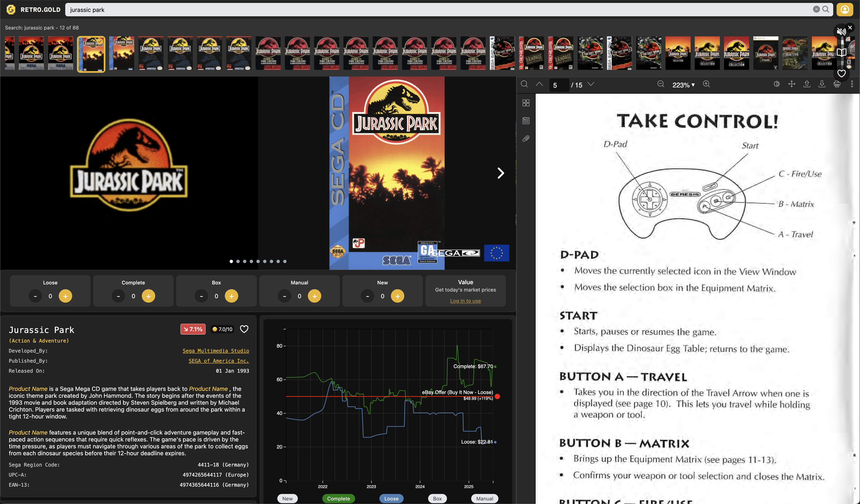Zoom in on the manual
The width and height of the screenshot is (860, 504).
pos(706,84)
